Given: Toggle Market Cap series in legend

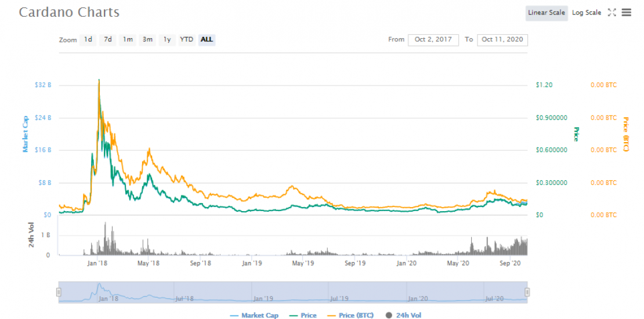Looking at the screenshot, I should coord(254,316).
